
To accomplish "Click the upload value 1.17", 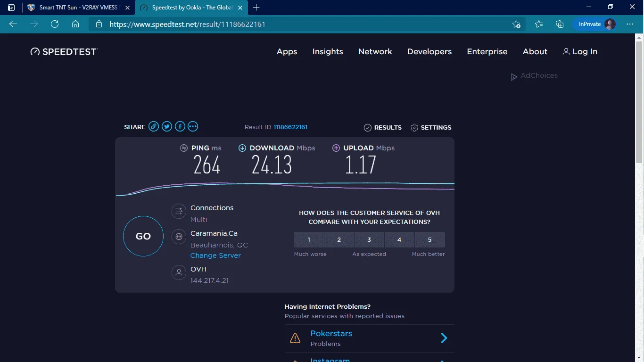I will pyautogui.click(x=361, y=165).
